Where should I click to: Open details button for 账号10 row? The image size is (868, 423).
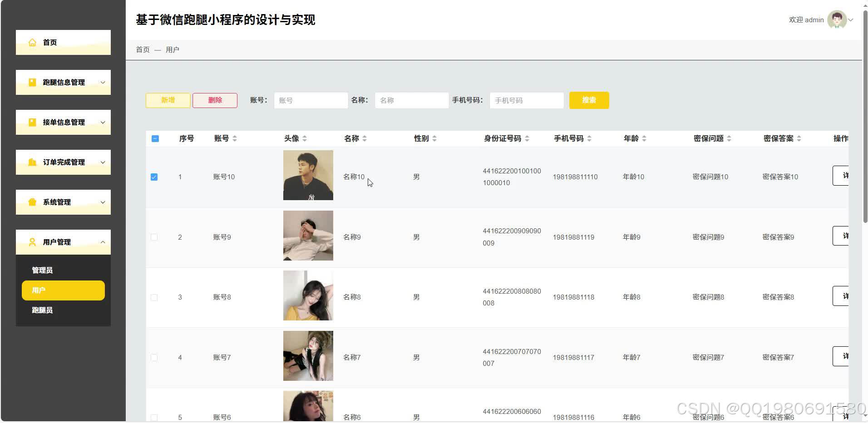(x=841, y=176)
